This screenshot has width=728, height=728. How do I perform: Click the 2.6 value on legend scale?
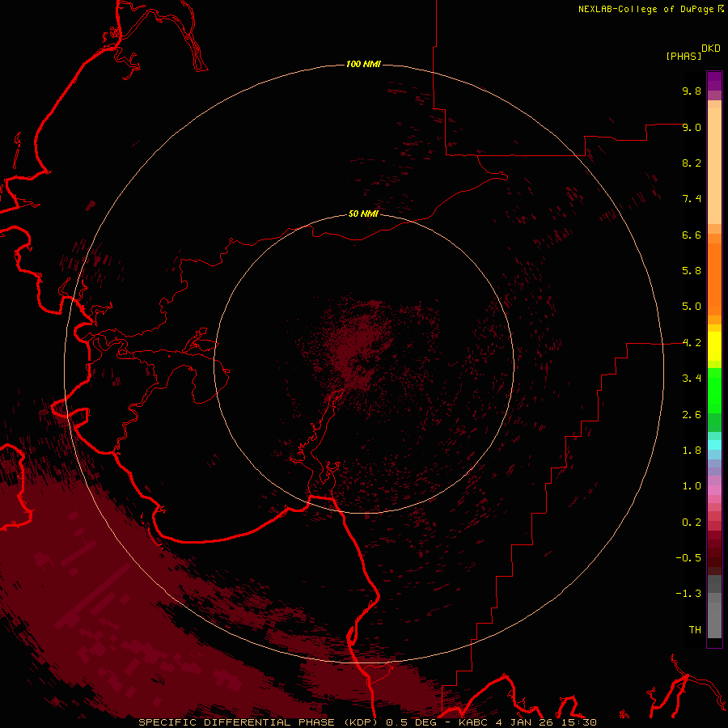692,415
